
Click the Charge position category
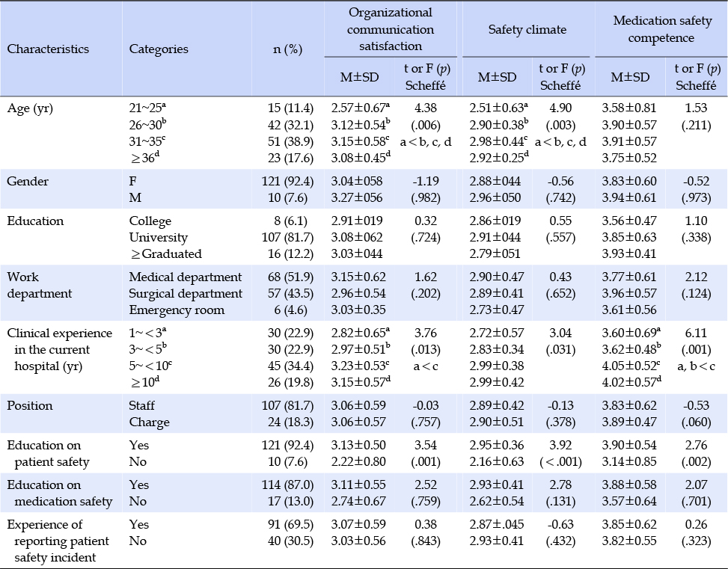147,422
